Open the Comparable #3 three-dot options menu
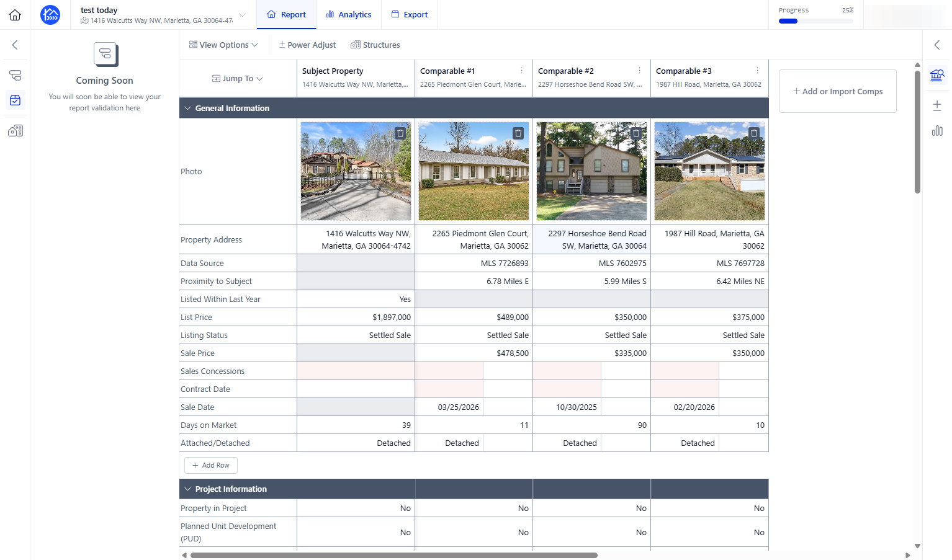Screen dimensions: 952x560 [758, 71]
